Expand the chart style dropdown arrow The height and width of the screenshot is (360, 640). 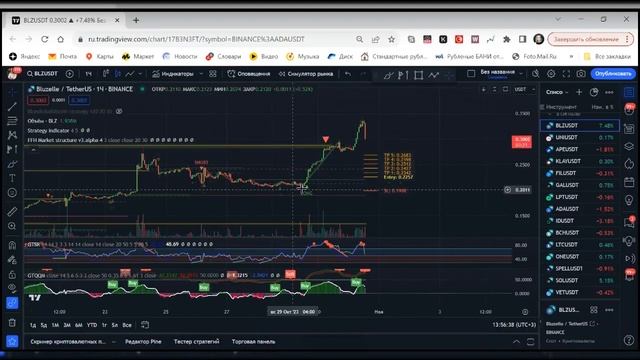pos(140,74)
